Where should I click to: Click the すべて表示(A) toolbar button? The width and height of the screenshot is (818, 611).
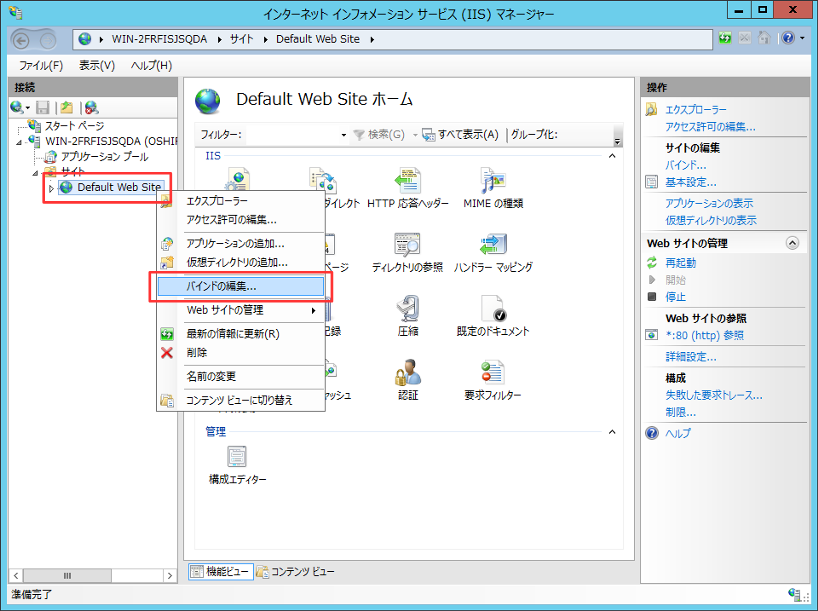pos(460,135)
